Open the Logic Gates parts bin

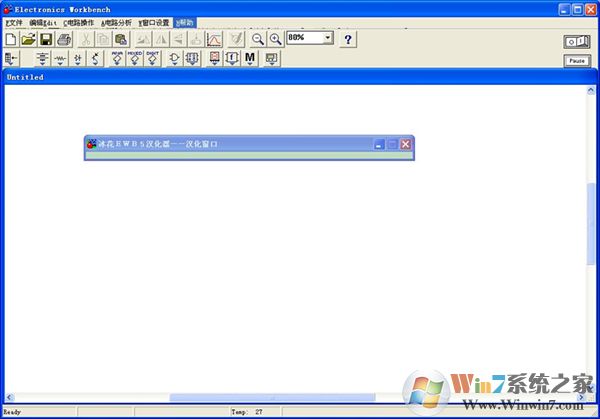click(x=174, y=59)
